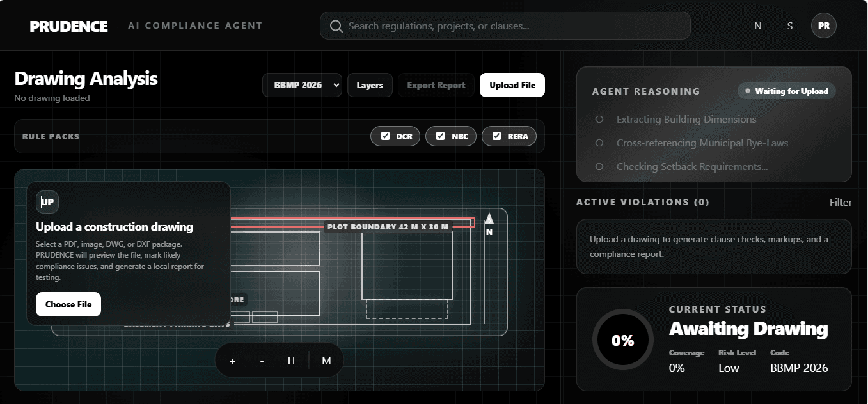Open the violations Filter link
This screenshot has height=404, width=868.
tap(840, 202)
